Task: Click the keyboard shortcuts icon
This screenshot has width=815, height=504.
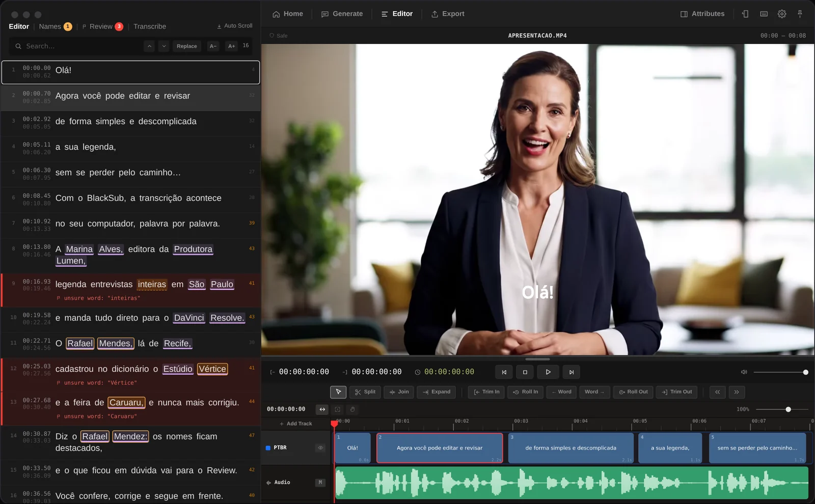Action: tap(764, 14)
